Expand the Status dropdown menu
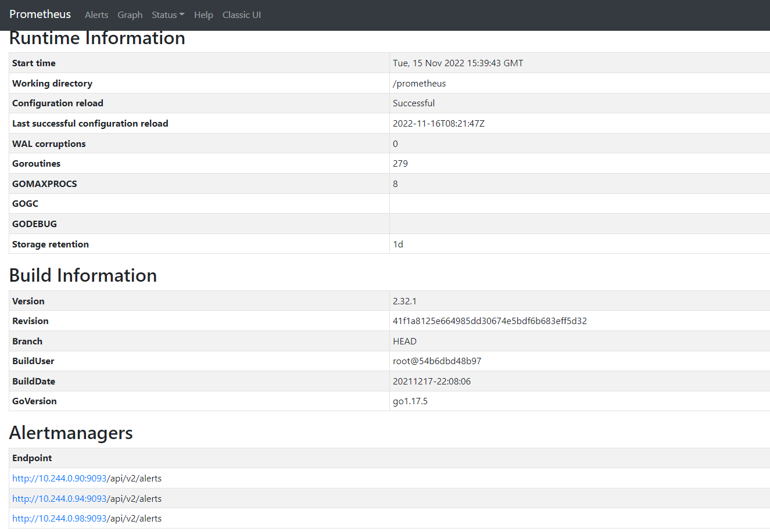770x532 pixels. (168, 15)
